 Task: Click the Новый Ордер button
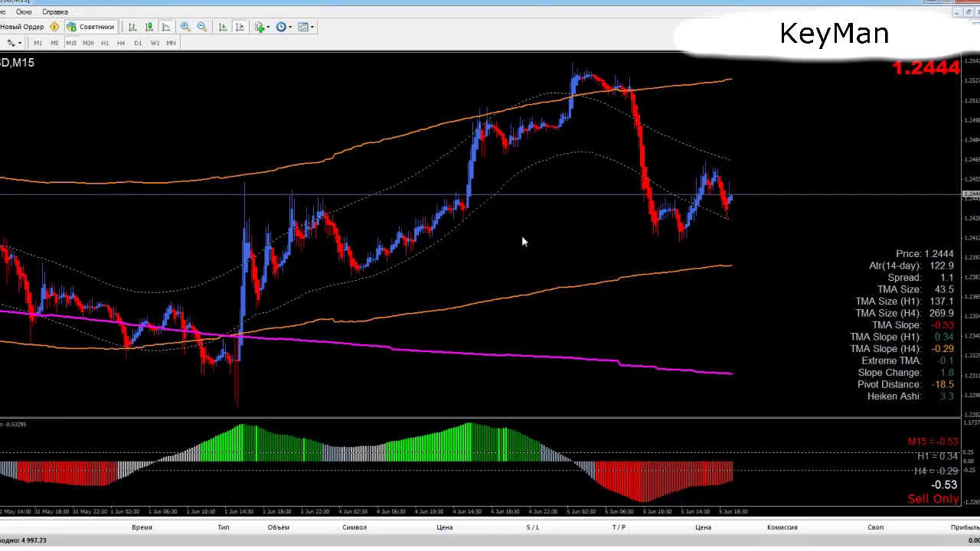point(22,27)
